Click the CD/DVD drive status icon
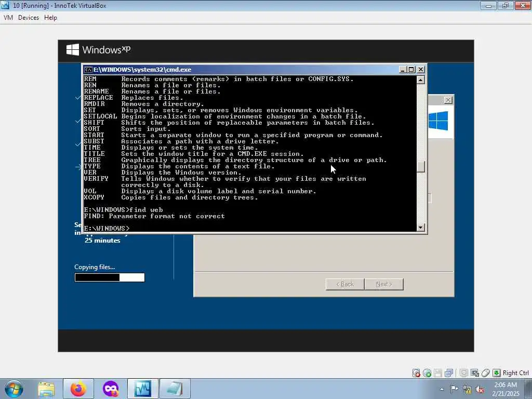Screen dimensions: 532x399 coord(427,373)
